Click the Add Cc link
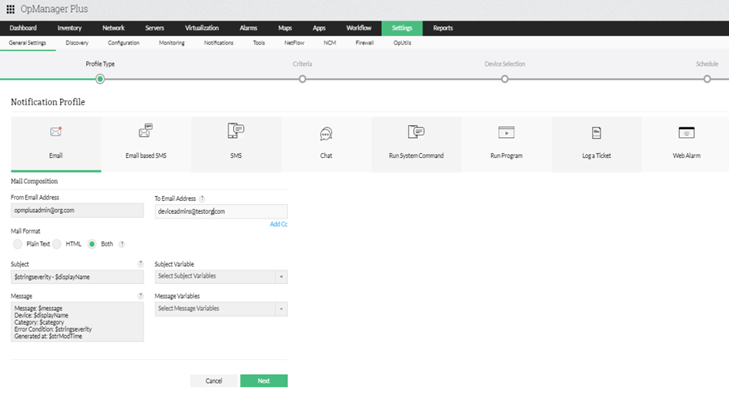 tap(278, 224)
